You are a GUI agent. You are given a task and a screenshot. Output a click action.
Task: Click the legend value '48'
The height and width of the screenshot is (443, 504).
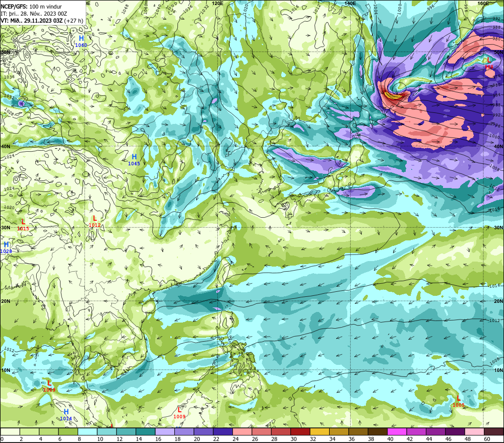[468, 439]
